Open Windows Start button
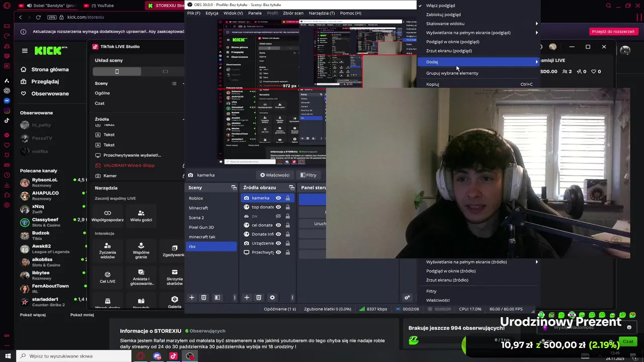644x362 pixels. (8, 356)
